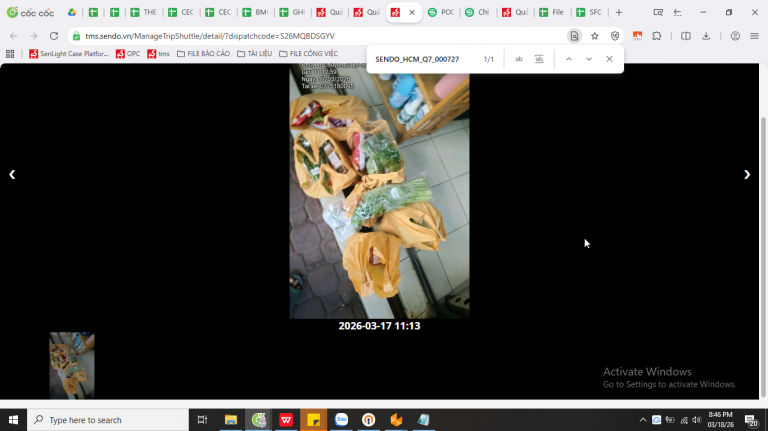Open a new browser tab
Screen dimensions: 768x431
coord(619,12)
